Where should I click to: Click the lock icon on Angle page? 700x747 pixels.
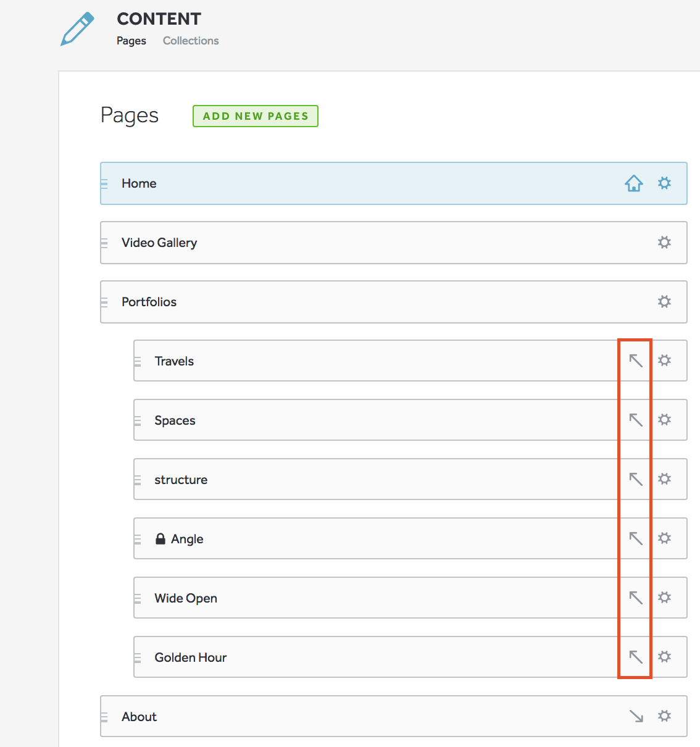(x=160, y=538)
